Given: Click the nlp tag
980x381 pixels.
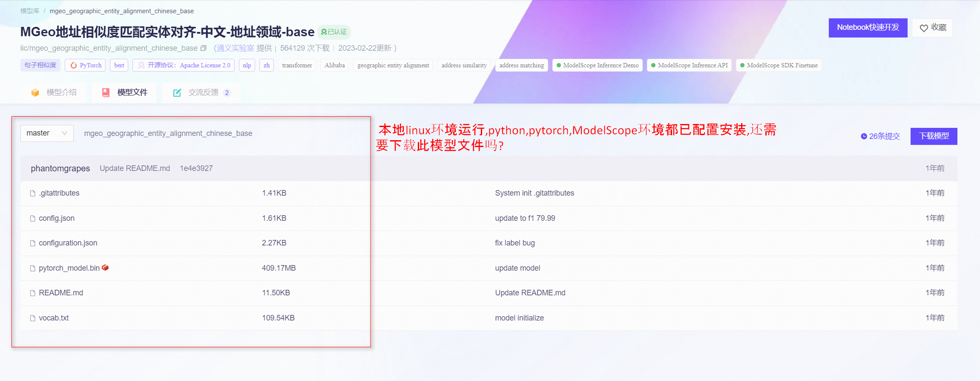Looking at the screenshot, I should point(247,65).
